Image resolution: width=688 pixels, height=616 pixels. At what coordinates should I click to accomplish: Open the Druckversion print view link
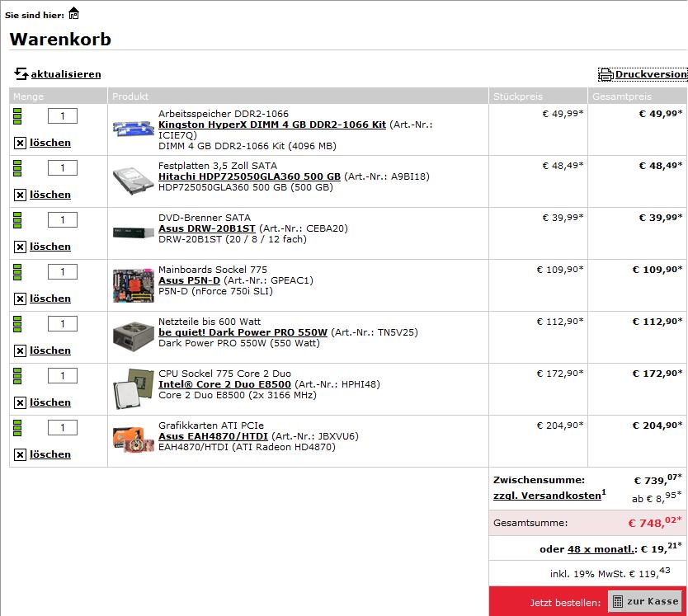tap(651, 74)
